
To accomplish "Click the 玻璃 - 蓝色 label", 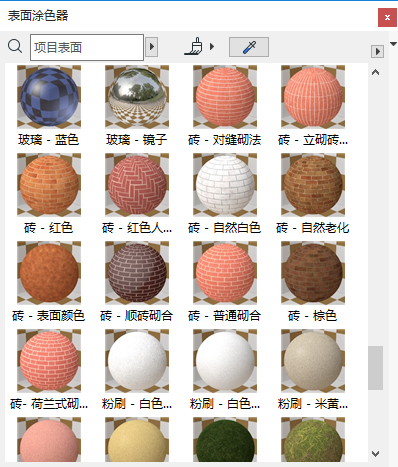I will [49, 140].
